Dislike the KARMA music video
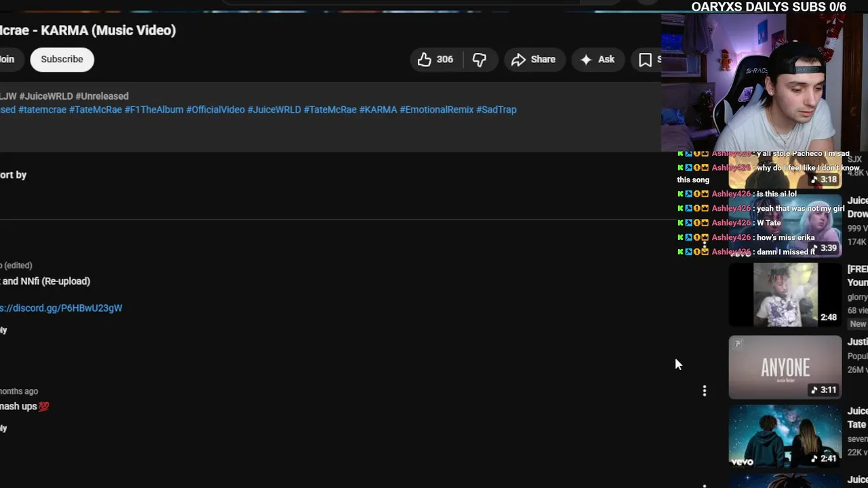Screen dimensions: 868x488 point(479,60)
